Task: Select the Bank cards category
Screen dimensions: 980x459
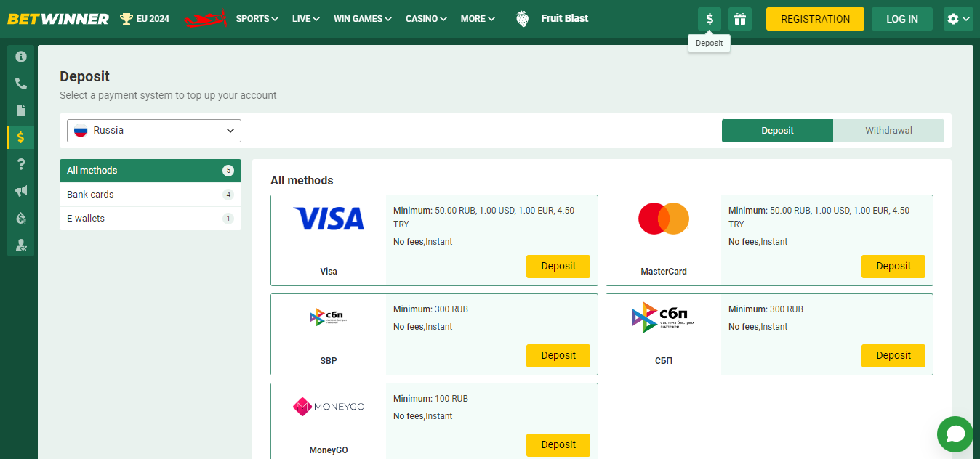Action: (150, 195)
